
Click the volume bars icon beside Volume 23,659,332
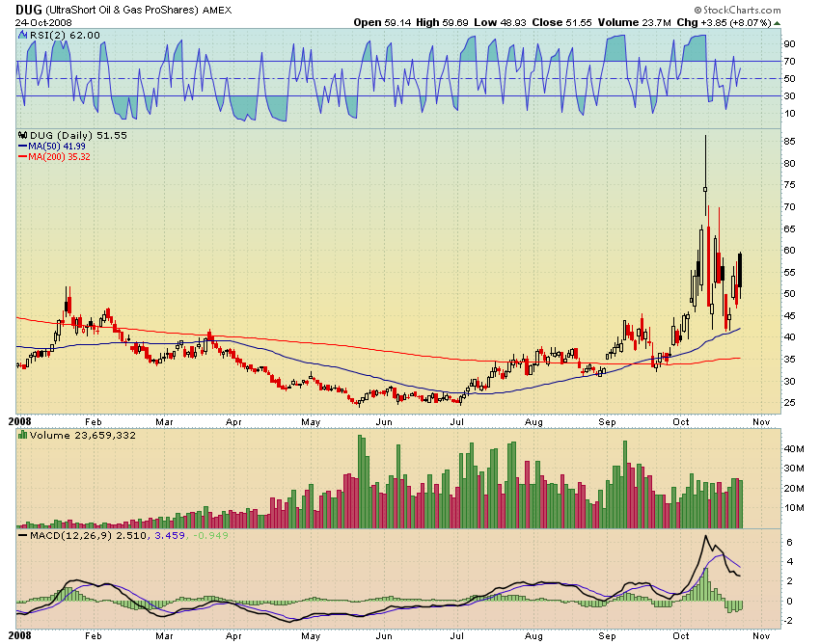[x=22, y=435]
